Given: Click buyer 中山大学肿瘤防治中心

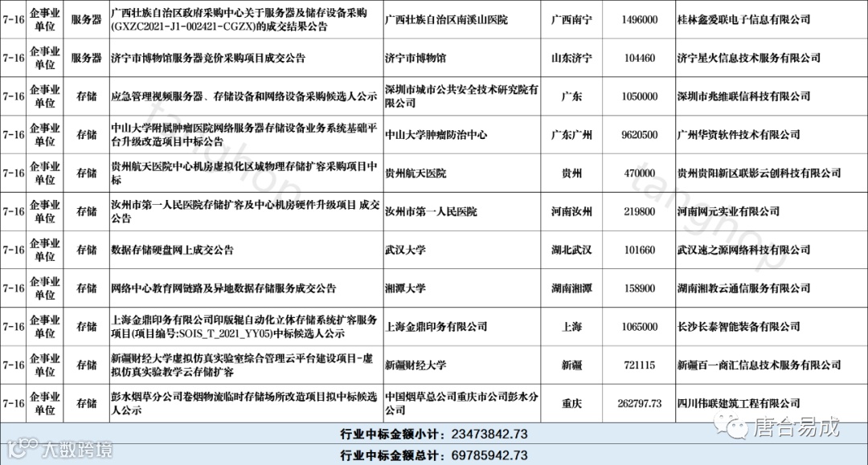Looking at the screenshot, I should 436,135.
